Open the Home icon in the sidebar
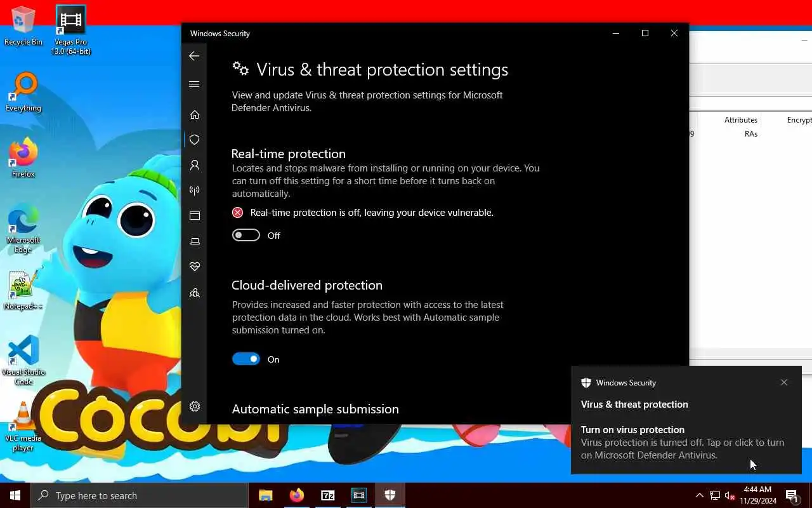812x508 pixels. [x=195, y=114]
